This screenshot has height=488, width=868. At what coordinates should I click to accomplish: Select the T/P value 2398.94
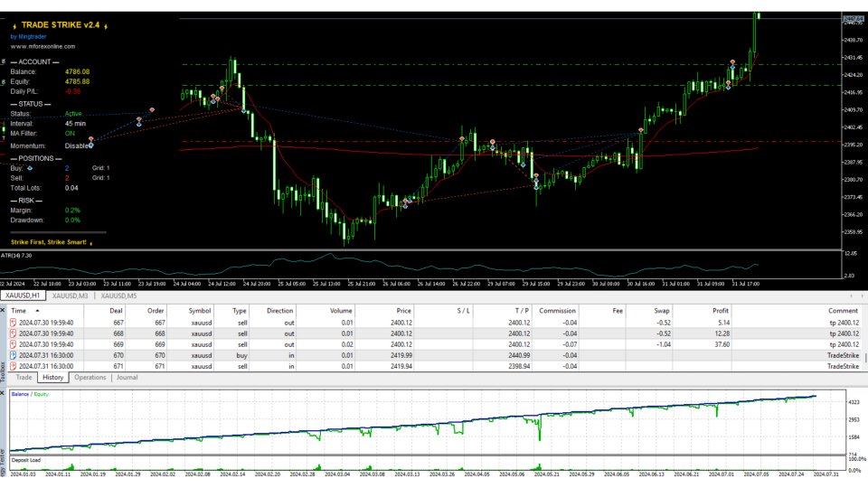point(519,366)
